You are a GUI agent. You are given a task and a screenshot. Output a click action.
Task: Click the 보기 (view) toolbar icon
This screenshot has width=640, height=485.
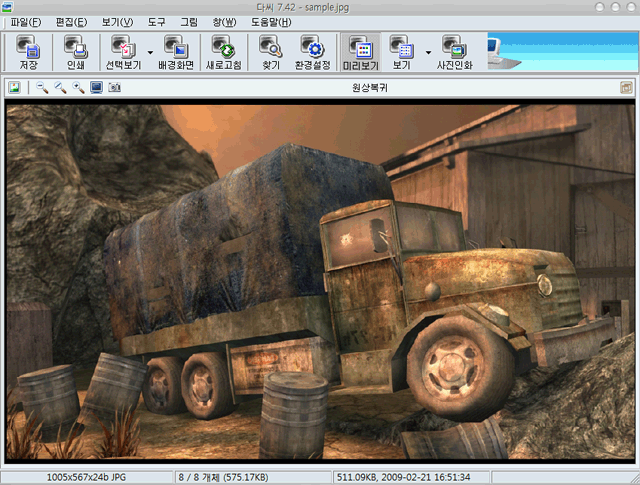coord(402,52)
